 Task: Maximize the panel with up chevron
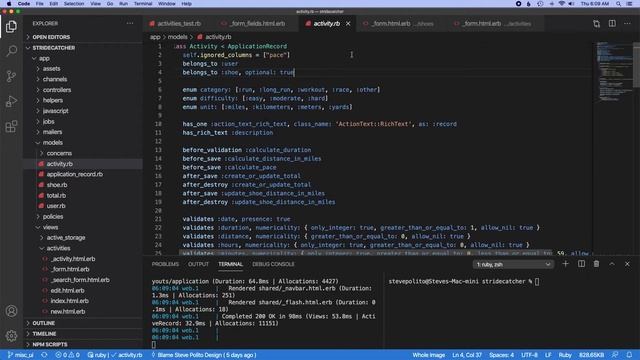point(612,264)
